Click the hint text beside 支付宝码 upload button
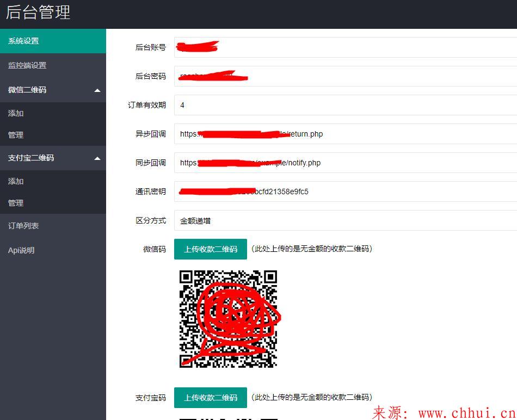Image resolution: width=517 pixels, height=420 pixels. click(x=312, y=397)
